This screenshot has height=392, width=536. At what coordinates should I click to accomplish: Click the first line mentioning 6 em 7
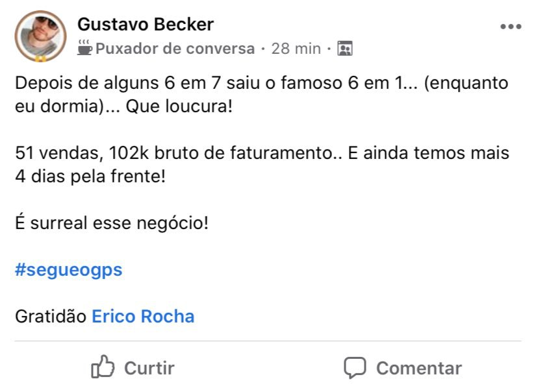tap(262, 83)
